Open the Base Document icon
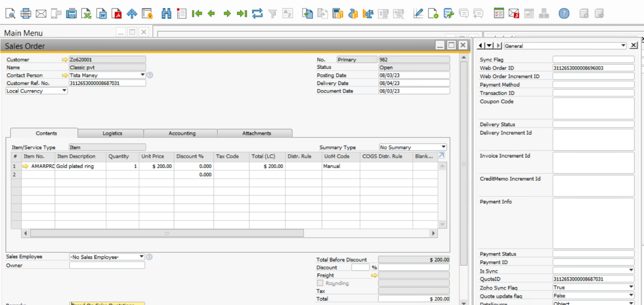The width and height of the screenshot is (644, 305). click(x=307, y=14)
